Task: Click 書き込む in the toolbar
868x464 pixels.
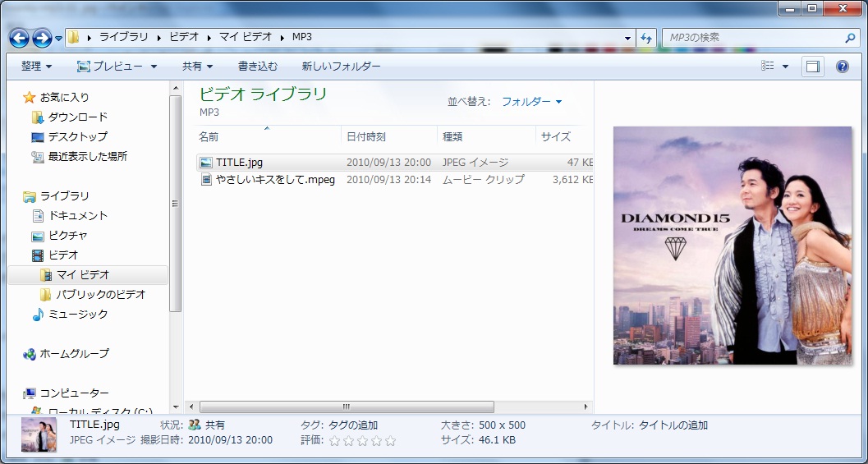Action: [257, 67]
